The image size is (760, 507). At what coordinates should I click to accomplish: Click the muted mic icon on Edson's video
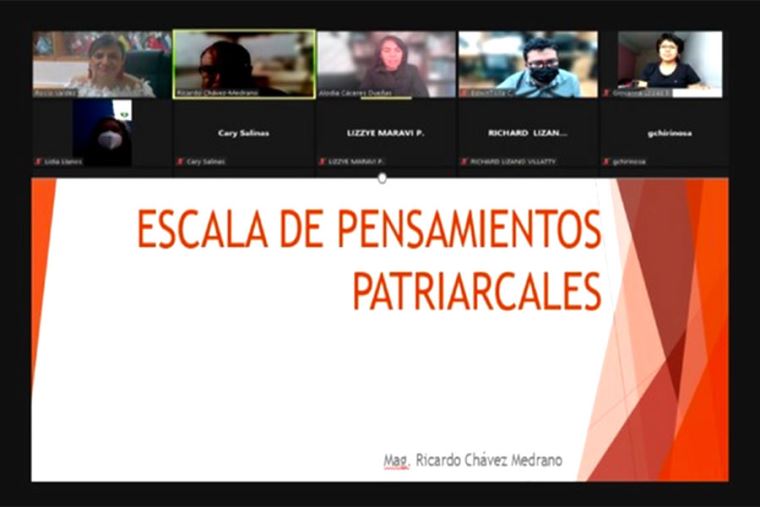[464, 93]
